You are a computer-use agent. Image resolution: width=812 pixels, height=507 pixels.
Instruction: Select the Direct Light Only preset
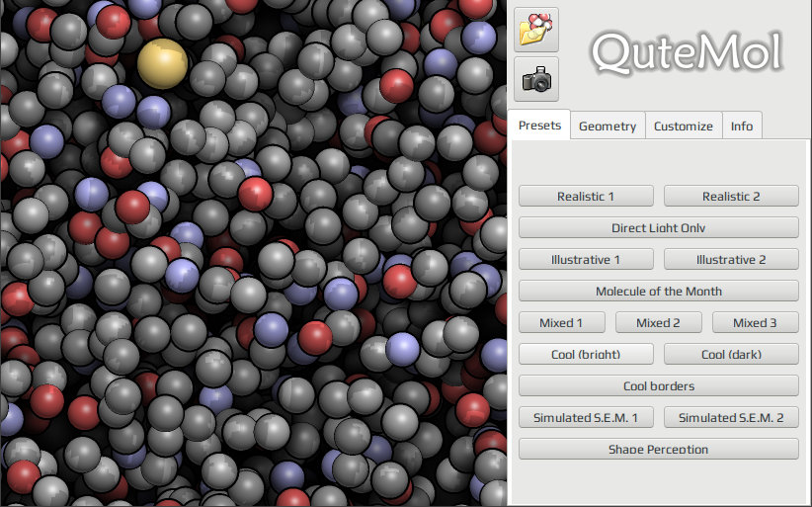pos(658,228)
